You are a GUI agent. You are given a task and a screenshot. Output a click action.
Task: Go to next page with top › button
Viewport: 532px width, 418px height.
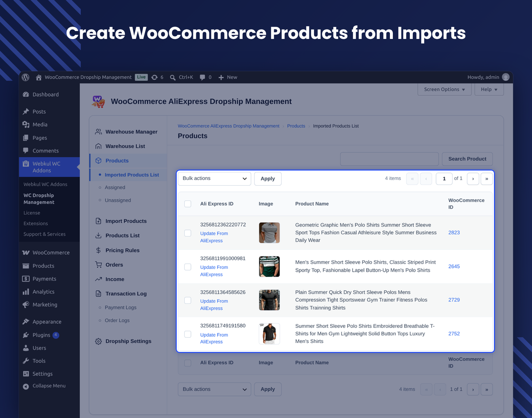point(473,179)
